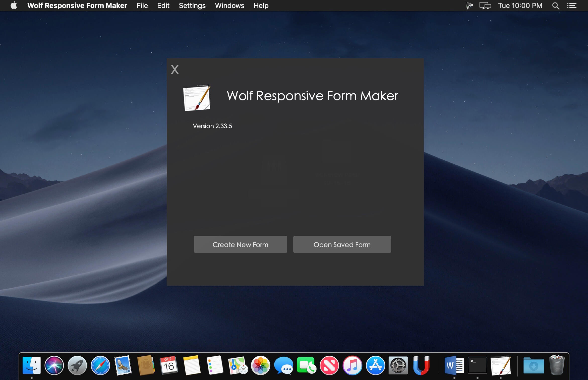Open the Help menu
This screenshot has height=380, width=588.
click(261, 6)
